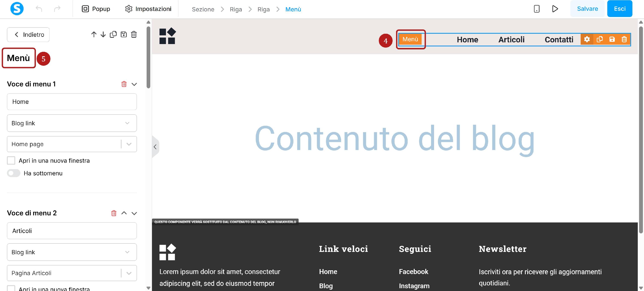
Task: Toggle the Ha sottomenu switch
Action: 14,173
